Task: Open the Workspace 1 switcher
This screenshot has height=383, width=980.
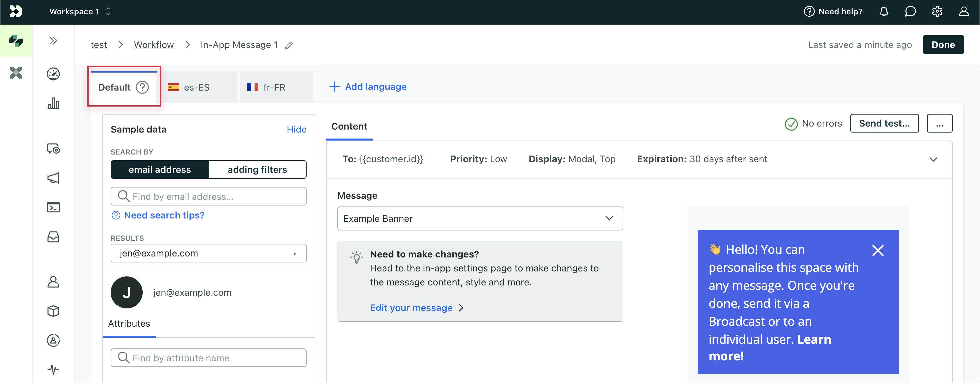Action: coord(80,11)
